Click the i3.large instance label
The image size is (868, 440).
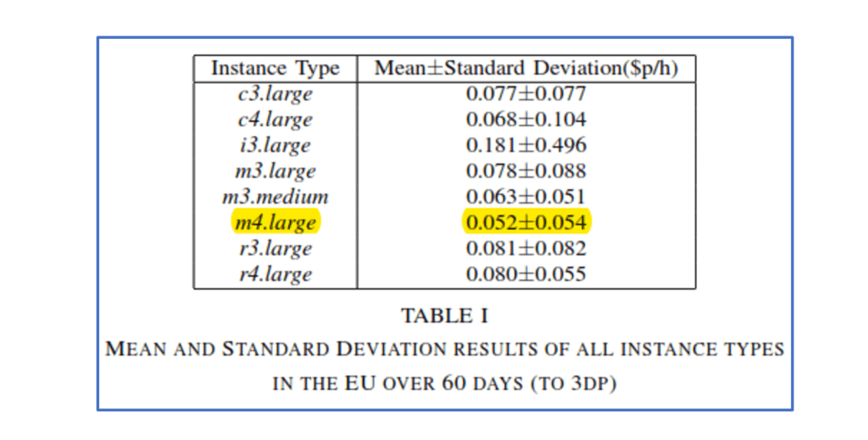click(275, 145)
